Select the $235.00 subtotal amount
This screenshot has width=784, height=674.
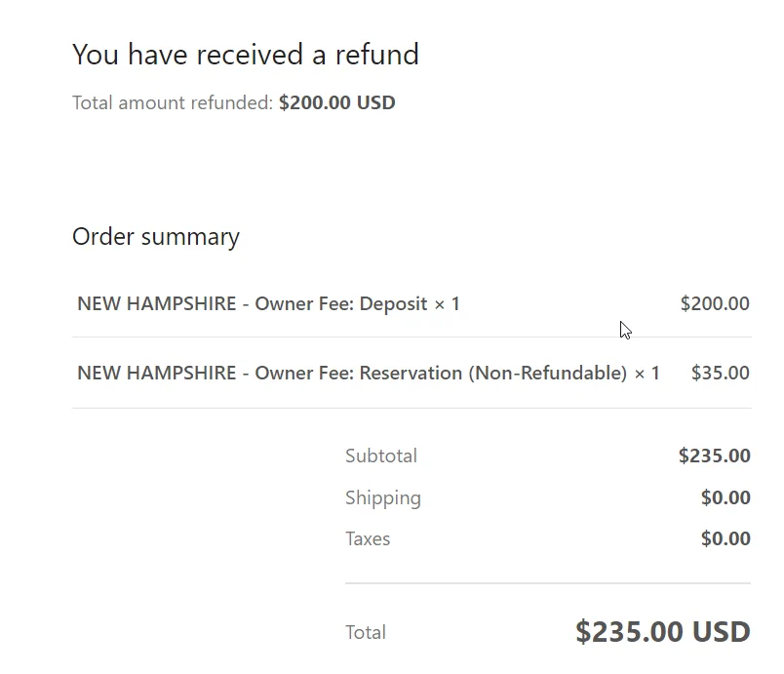pyautogui.click(x=715, y=456)
